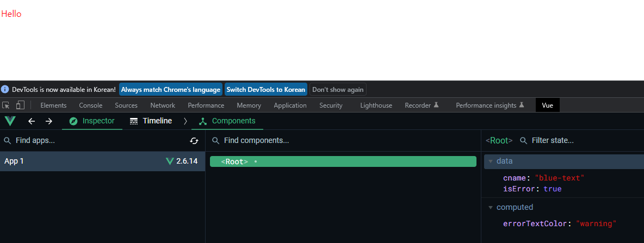The image size is (644, 243).
Task: Activate the element inspect cursor icon
Action: [x=6, y=105]
